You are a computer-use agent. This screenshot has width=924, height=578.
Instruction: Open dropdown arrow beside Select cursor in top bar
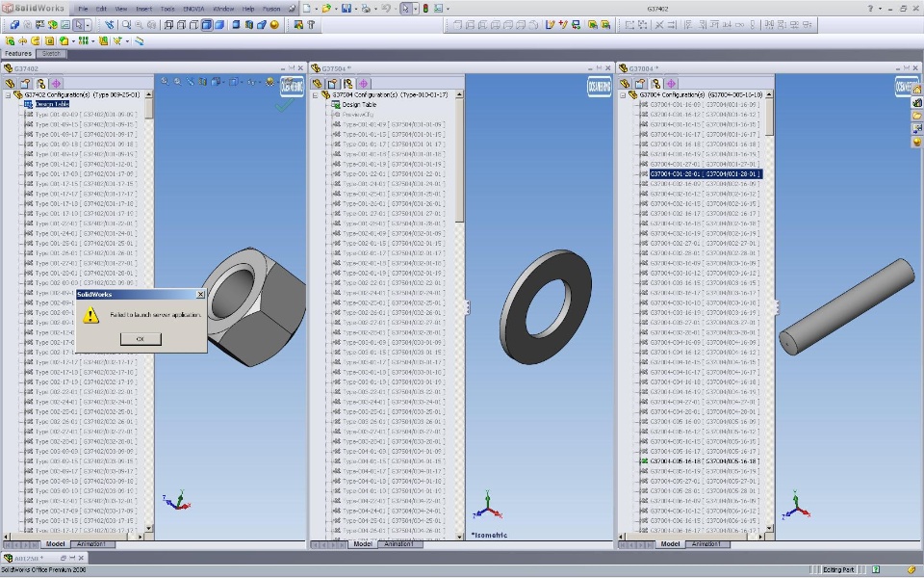pos(415,9)
